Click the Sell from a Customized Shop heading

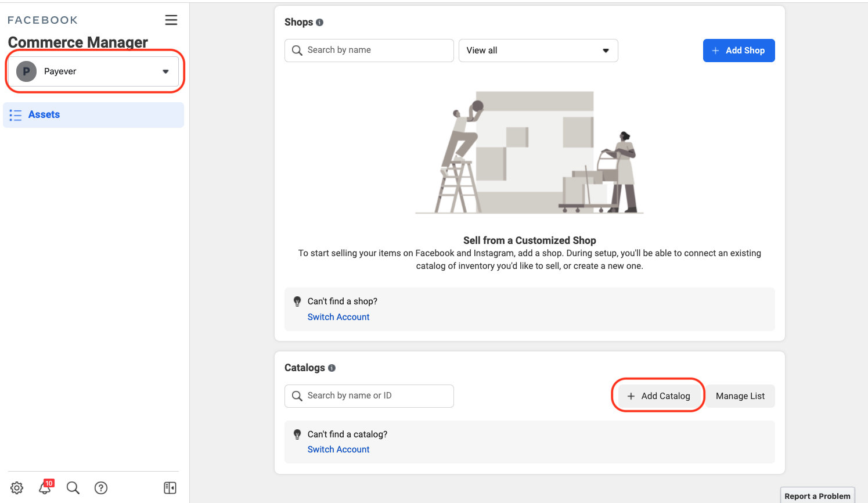[x=530, y=240]
